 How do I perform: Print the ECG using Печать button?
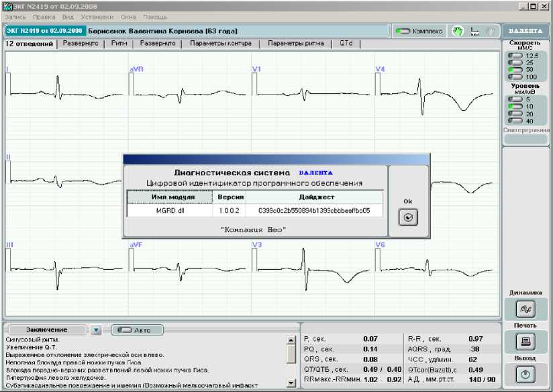(525, 342)
